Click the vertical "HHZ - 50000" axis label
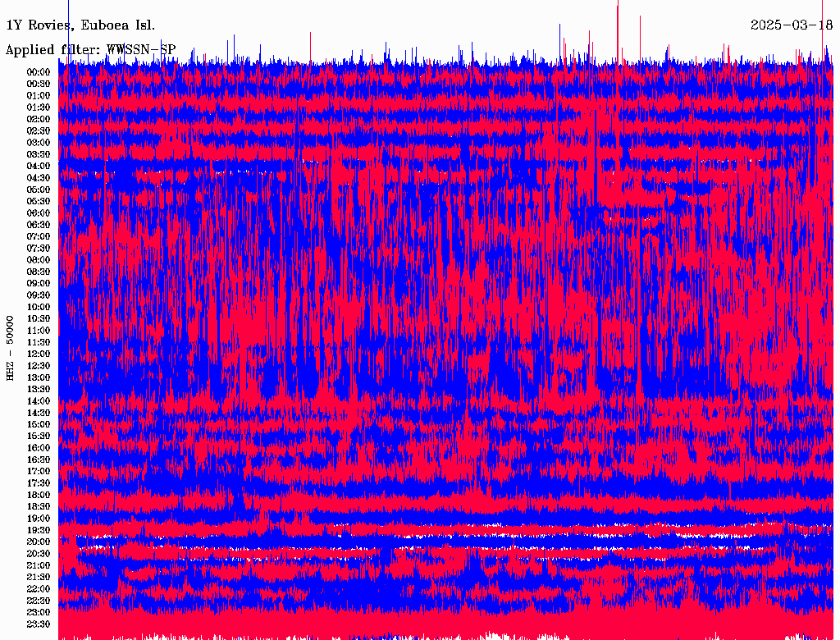 (x=11, y=347)
